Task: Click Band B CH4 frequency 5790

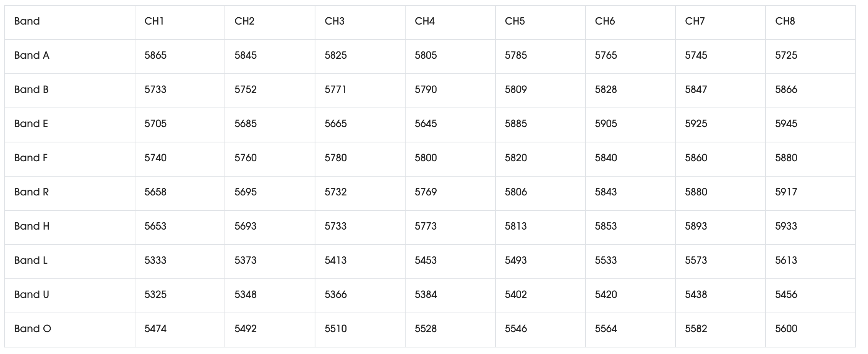Action: point(426,89)
